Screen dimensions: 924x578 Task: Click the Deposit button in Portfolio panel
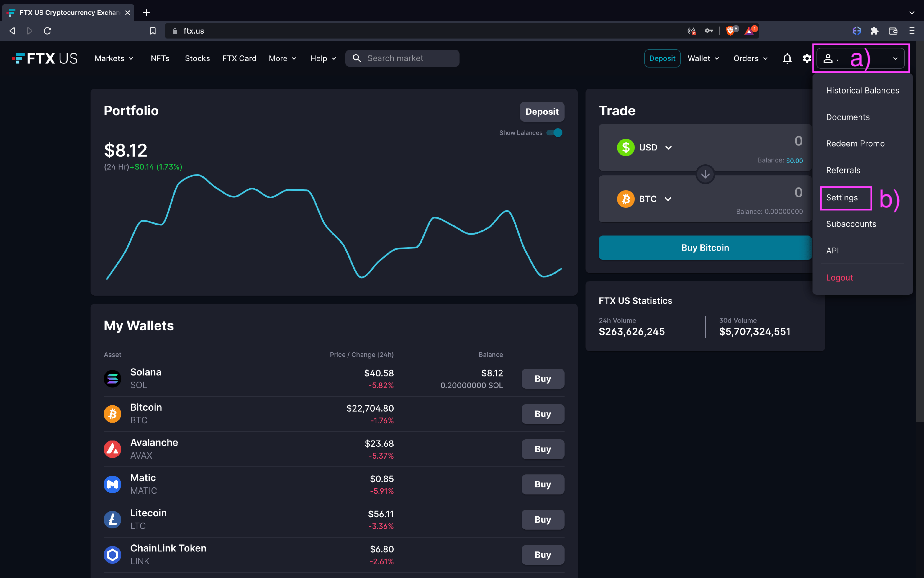point(542,112)
